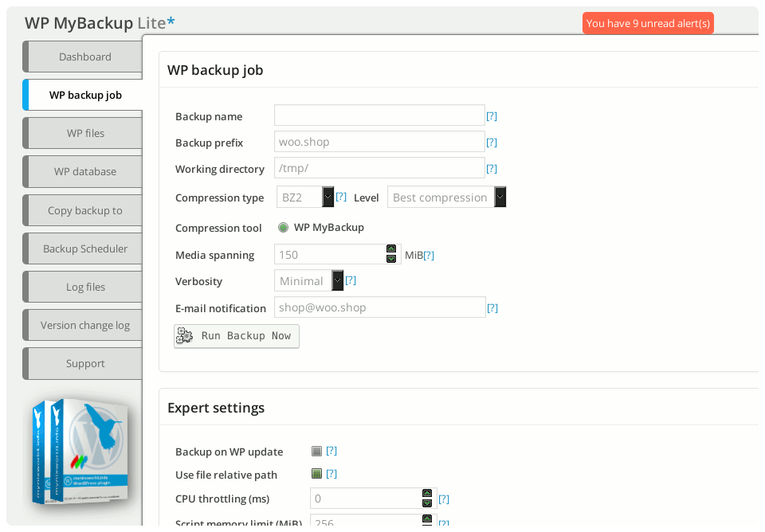Select the WP backup job tab
The width and height of the screenshot is (765, 532).
pyautogui.click(x=83, y=95)
